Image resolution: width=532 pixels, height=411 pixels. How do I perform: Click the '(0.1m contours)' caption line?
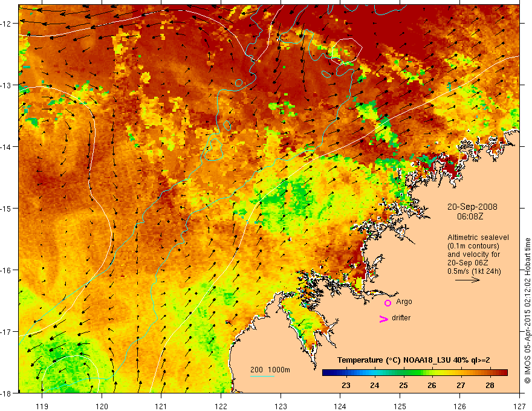(x=473, y=246)
